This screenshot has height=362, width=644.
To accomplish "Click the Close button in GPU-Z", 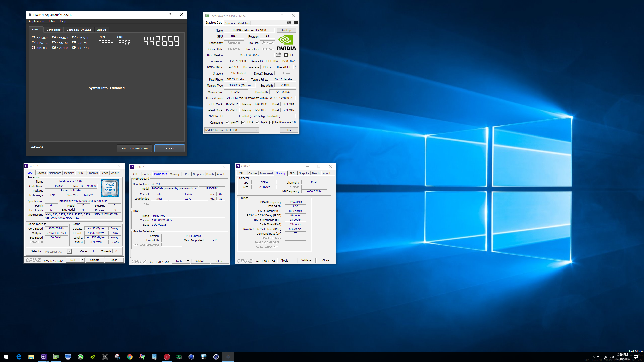I will click(289, 130).
